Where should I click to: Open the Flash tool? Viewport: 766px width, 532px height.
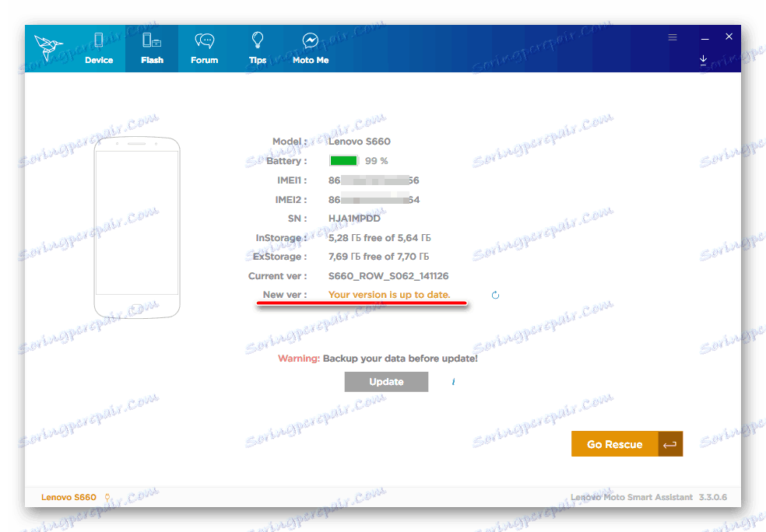point(152,45)
